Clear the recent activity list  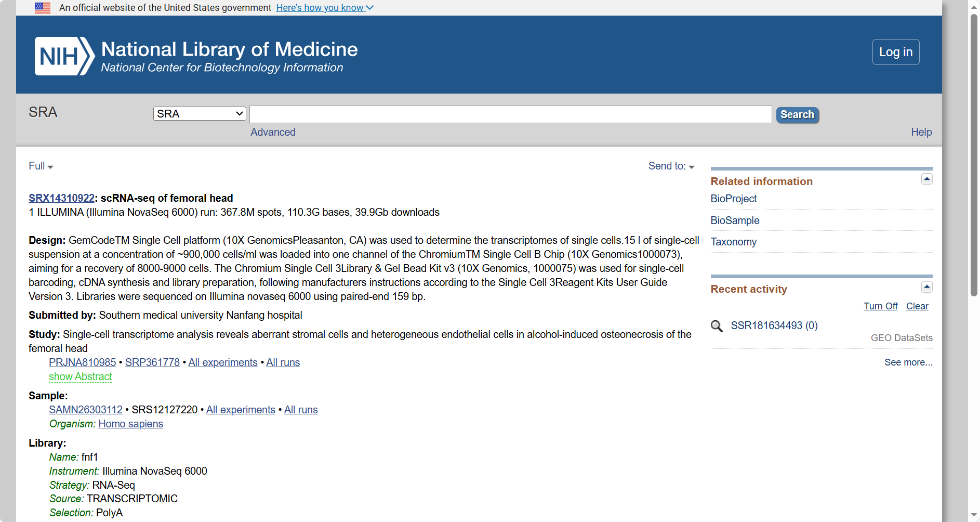click(x=917, y=306)
